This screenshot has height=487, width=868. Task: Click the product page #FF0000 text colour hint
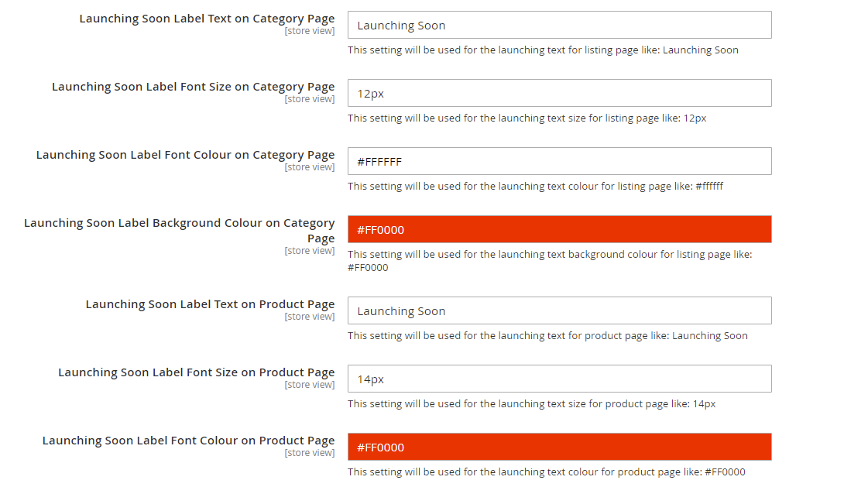(x=546, y=472)
